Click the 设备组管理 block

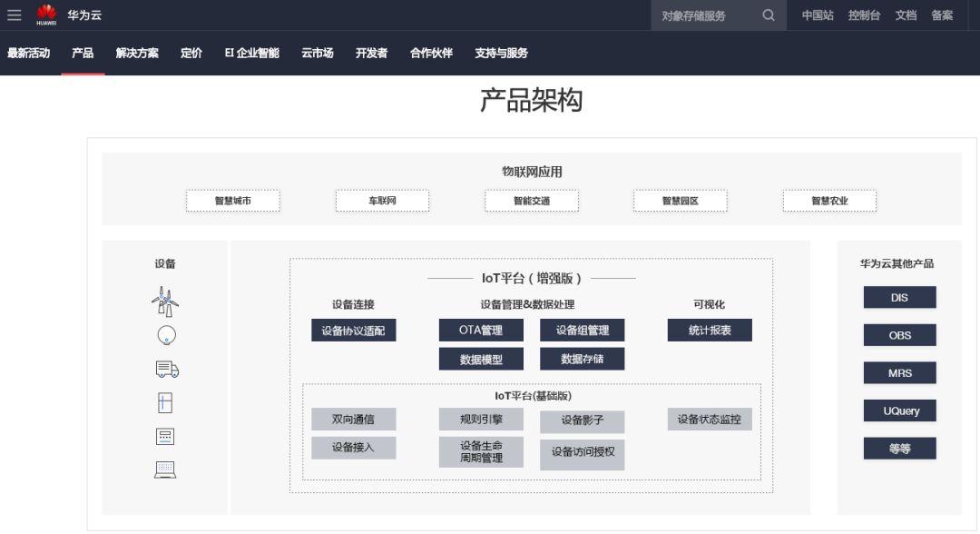point(583,331)
